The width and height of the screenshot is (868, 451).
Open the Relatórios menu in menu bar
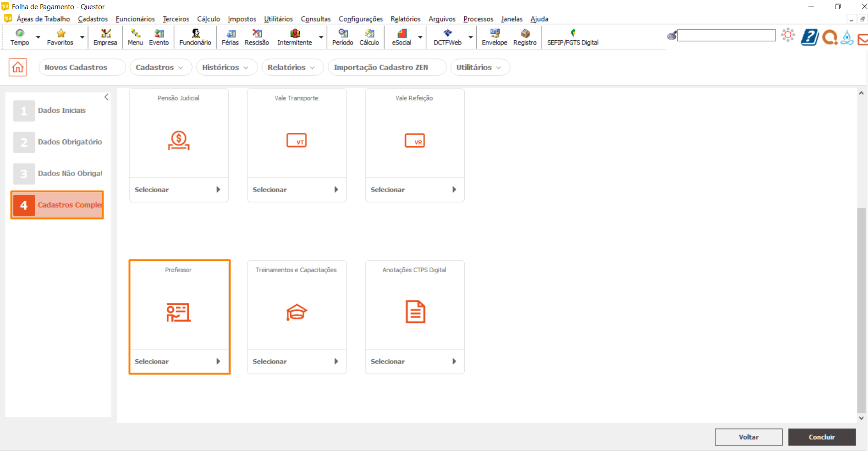click(x=405, y=19)
